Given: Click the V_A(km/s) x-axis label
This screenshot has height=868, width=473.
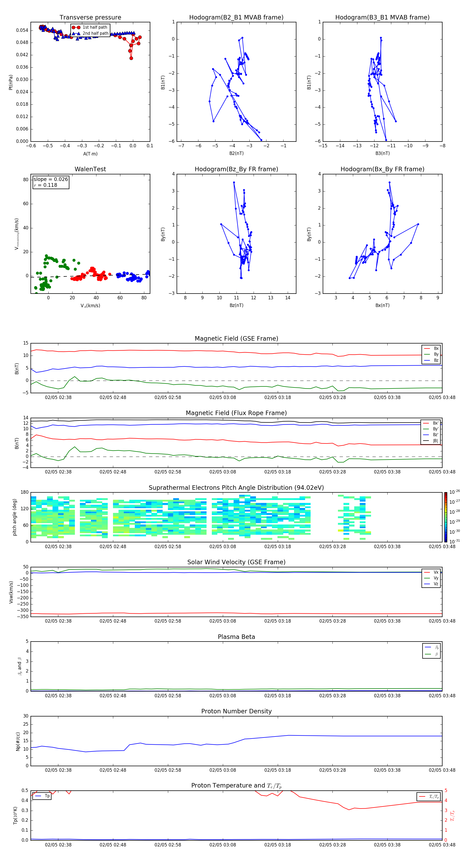Looking at the screenshot, I should 90,306.
